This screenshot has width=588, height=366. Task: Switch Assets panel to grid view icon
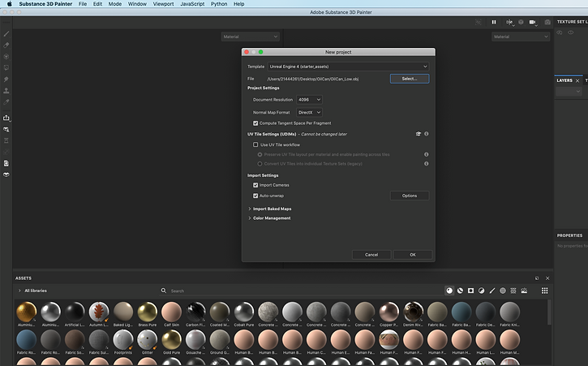click(545, 291)
